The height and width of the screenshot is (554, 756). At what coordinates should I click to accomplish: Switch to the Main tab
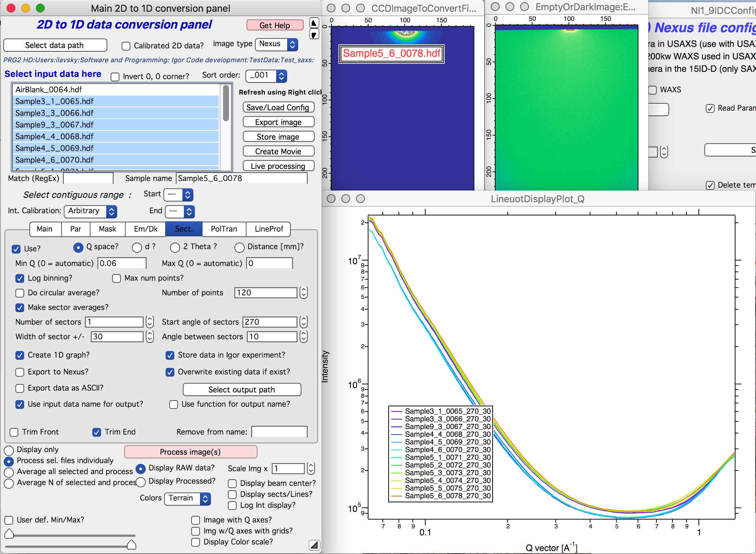click(x=45, y=229)
